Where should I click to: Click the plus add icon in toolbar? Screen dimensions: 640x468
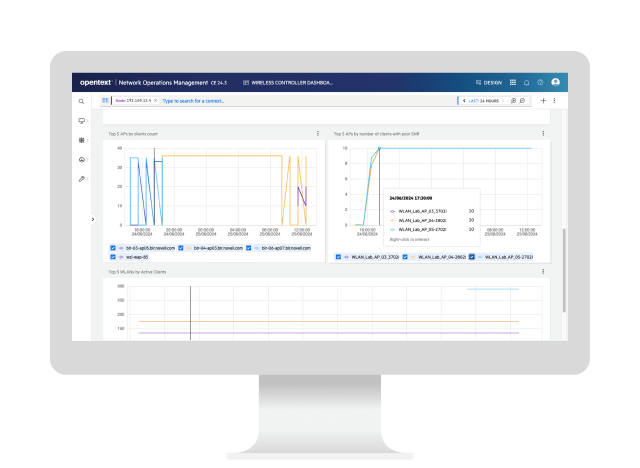543,100
